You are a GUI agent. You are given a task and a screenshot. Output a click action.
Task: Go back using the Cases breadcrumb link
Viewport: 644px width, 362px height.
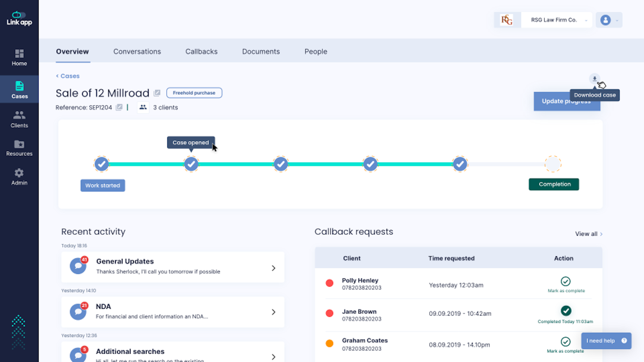67,76
